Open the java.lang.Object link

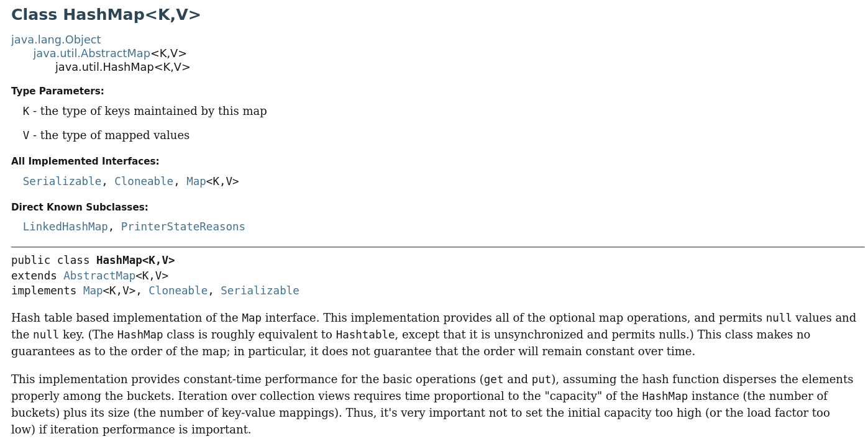click(56, 40)
